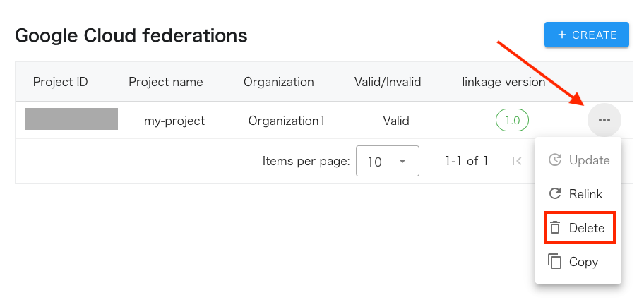This screenshot has height=300, width=644.
Task: Select Copy from the context menu
Action: point(578,261)
